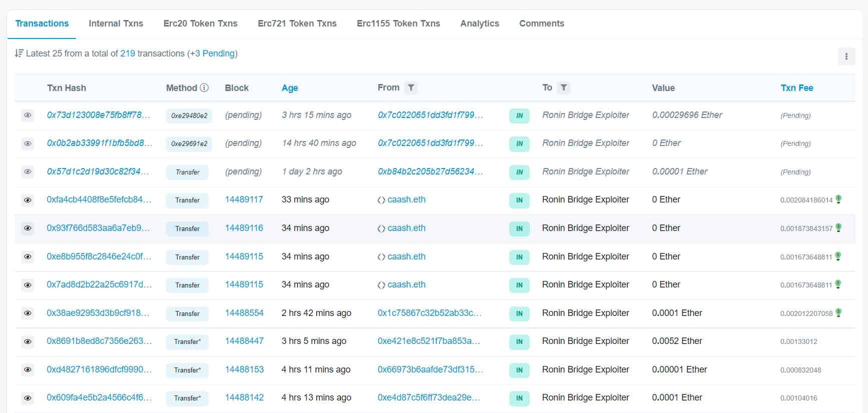Toggle eye preview for txn 0x8691b8ed8c73
868x413 pixels.
(x=28, y=341)
